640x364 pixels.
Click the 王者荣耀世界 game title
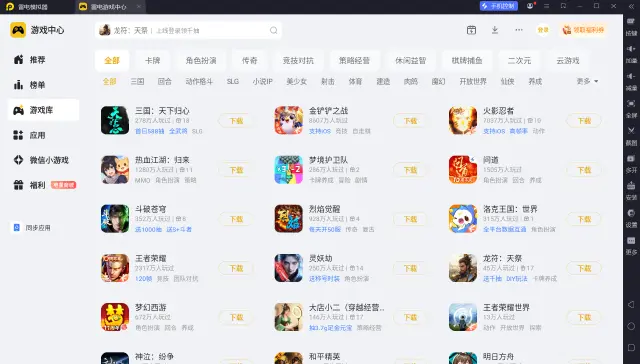tap(506, 307)
